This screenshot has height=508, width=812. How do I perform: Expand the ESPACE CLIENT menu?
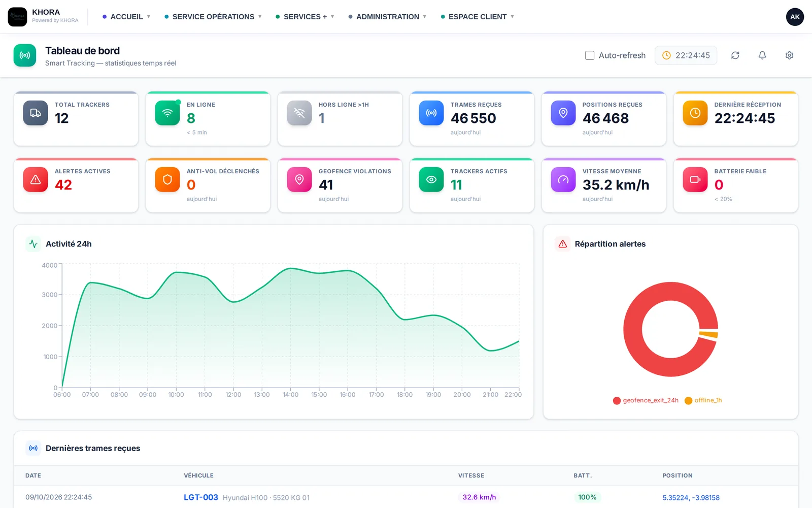pos(478,17)
